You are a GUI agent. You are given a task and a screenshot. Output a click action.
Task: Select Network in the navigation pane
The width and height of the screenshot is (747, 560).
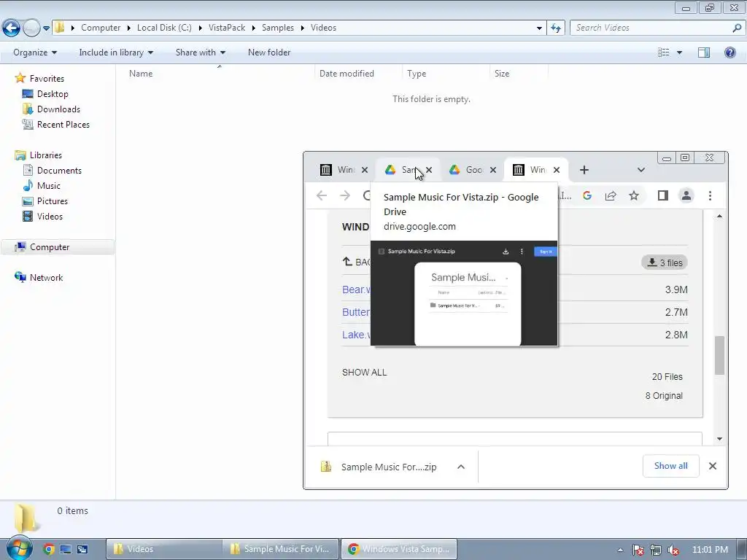coord(46,277)
